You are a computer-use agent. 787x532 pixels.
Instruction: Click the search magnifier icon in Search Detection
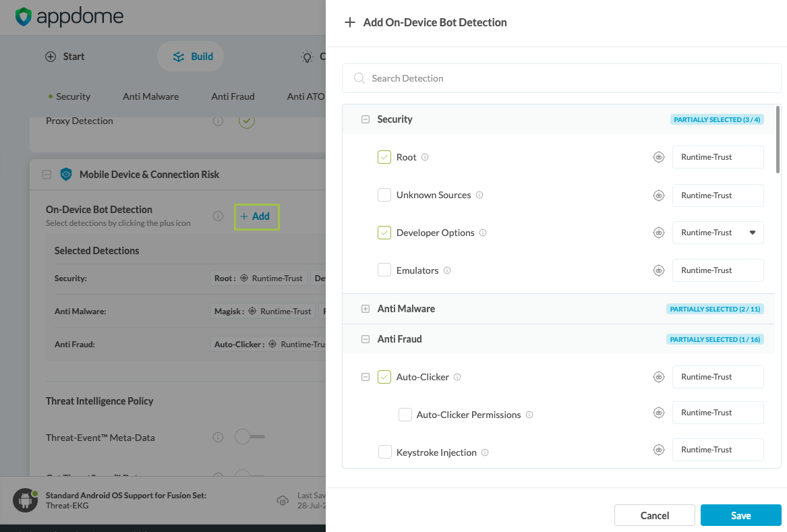[x=359, y=78]
